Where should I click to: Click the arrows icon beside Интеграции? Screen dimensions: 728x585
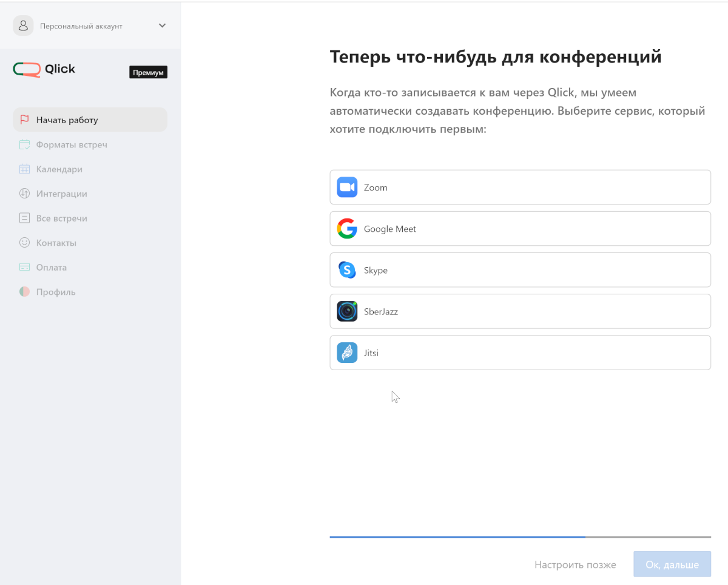point(24,194)
